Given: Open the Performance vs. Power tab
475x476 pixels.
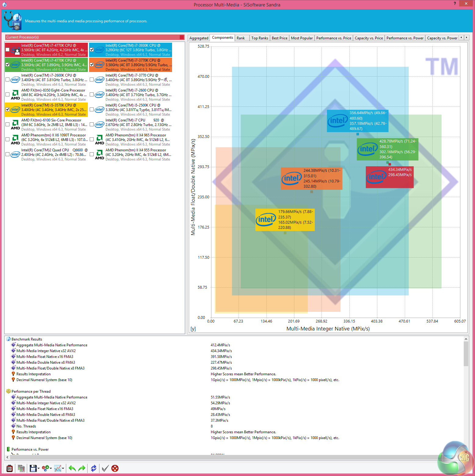Looking at the screenshot, I should 405,38.
